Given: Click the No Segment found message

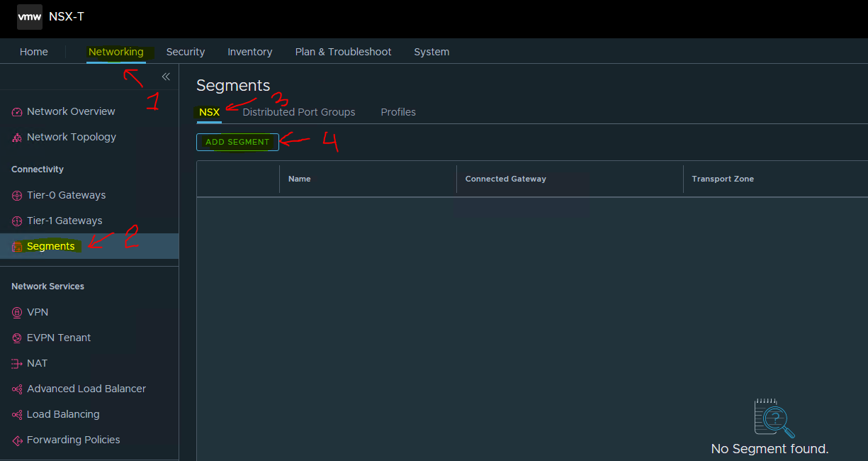Looking at the screenshot, I should [770, 449].
